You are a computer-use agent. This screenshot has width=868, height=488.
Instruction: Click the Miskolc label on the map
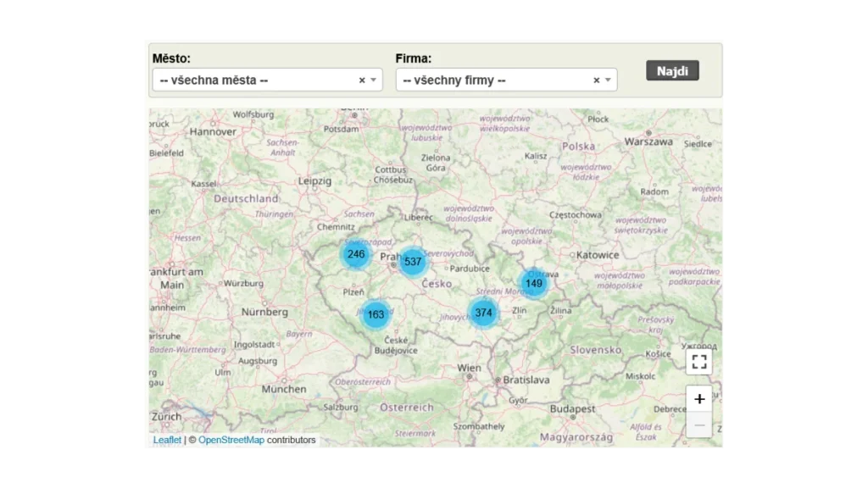[x=640, y=376]
